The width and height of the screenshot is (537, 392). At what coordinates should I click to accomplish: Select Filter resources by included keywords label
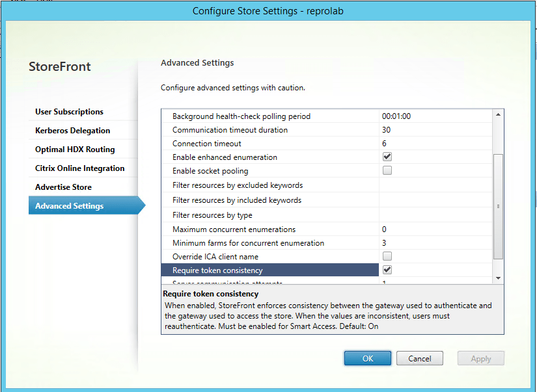tap(237, 200)
